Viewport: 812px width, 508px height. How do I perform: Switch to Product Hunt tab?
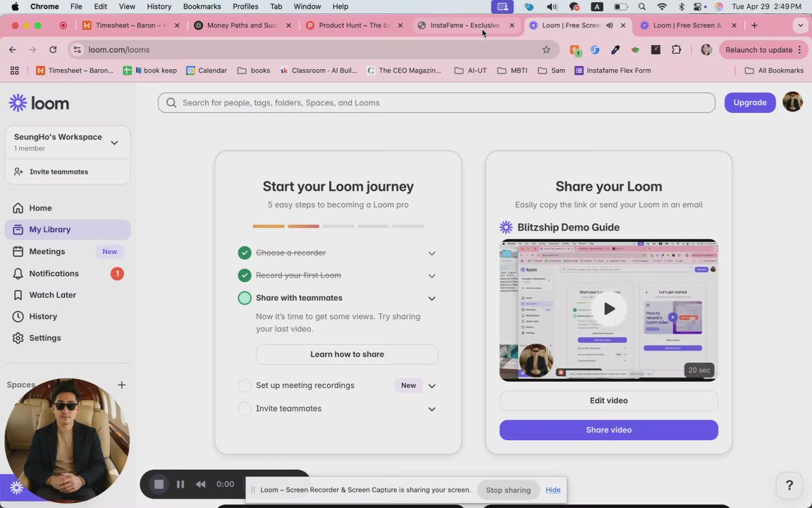tap(355, 25)
